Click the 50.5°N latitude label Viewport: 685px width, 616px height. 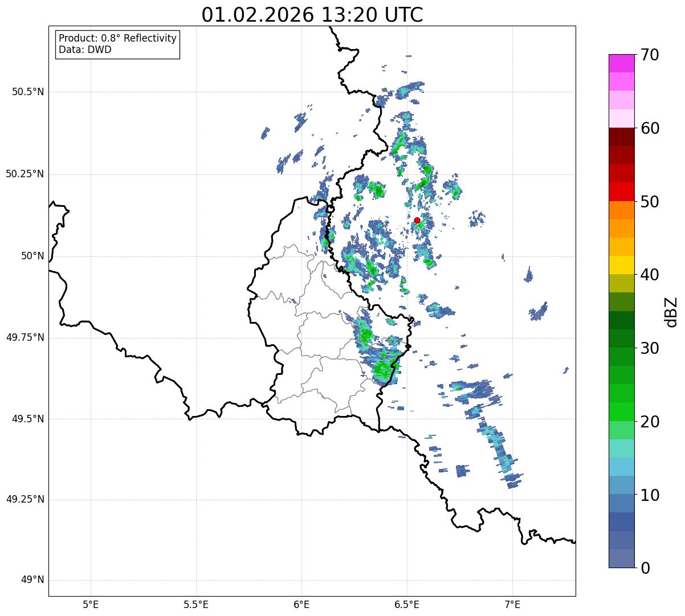click(x=28, y=92)
